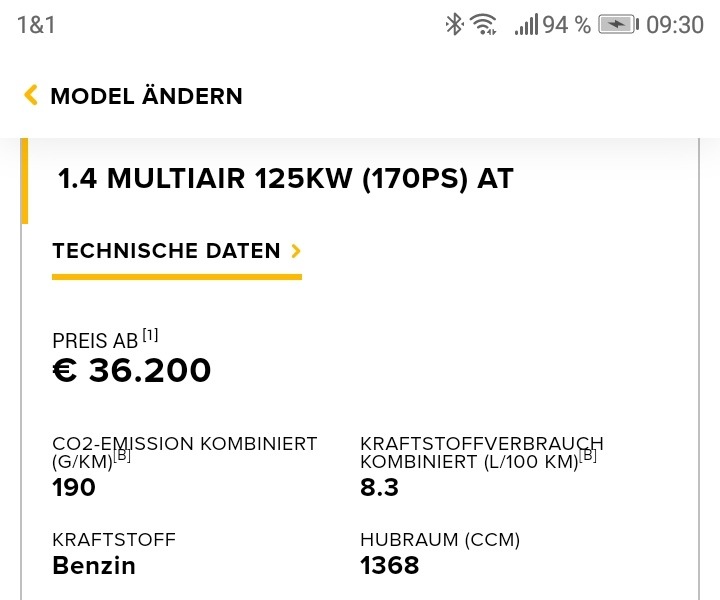Tap the Hubraum value 1368

[389, 566]
